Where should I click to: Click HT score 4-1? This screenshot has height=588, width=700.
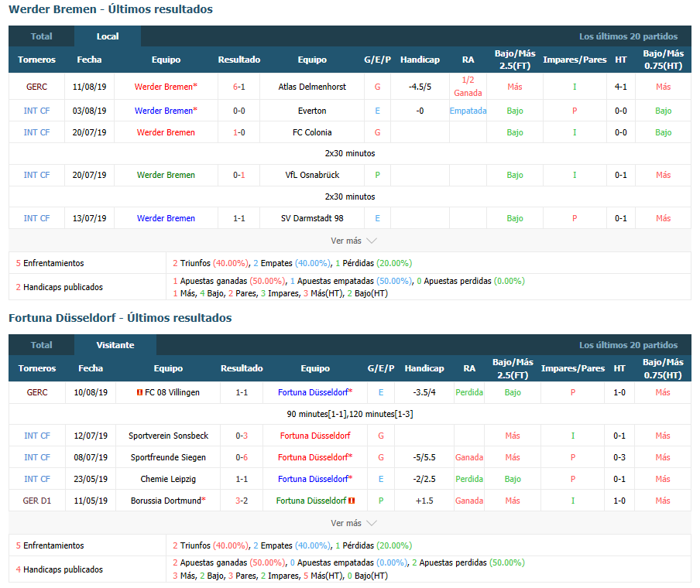coord(620,87)
